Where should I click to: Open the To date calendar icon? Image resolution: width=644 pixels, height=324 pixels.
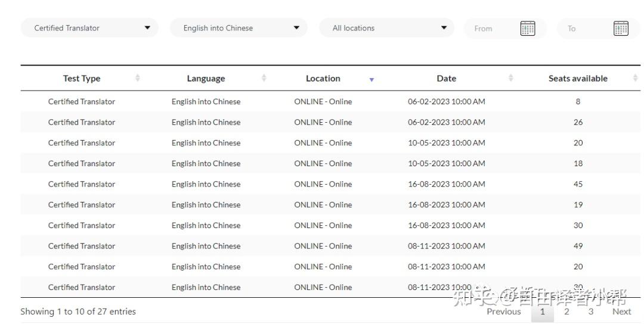(621, 28)
